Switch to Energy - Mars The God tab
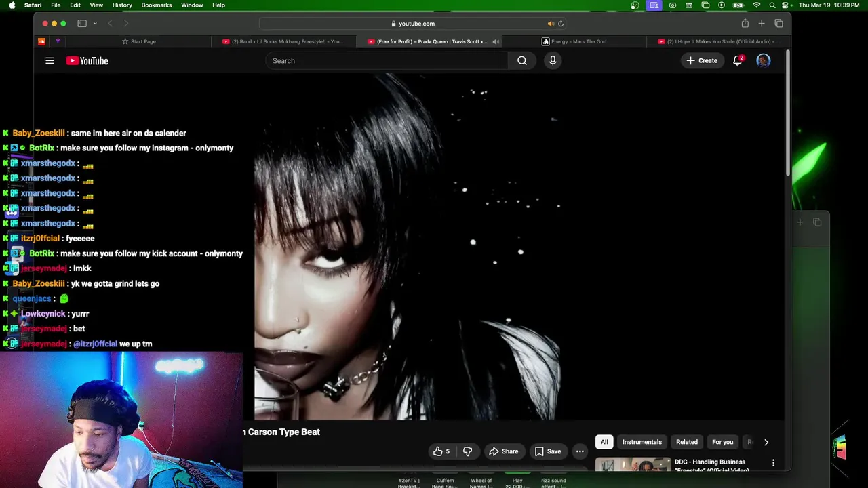 coord(574,41)
